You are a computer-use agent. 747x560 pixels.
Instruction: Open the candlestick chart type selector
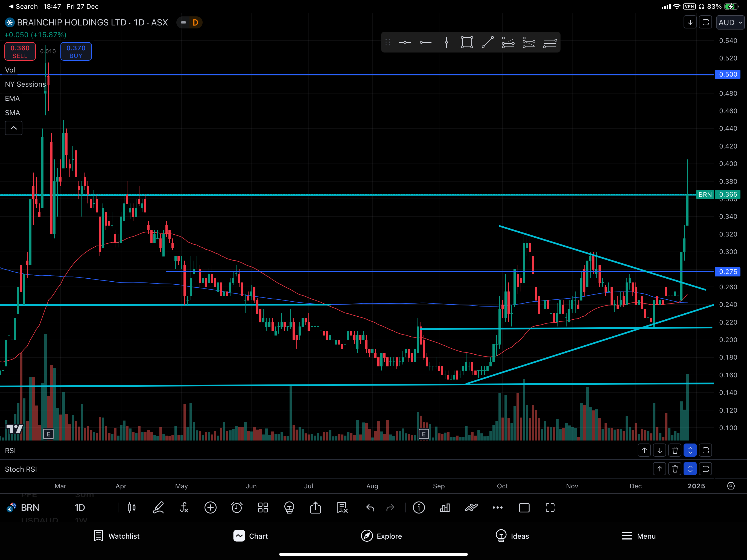click(132, 507)
